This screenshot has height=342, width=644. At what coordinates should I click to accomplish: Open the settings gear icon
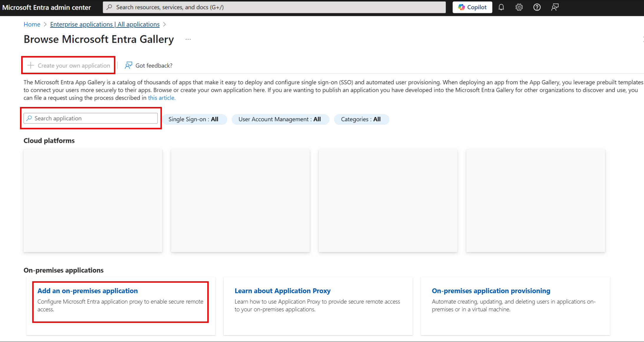point(519,7)
